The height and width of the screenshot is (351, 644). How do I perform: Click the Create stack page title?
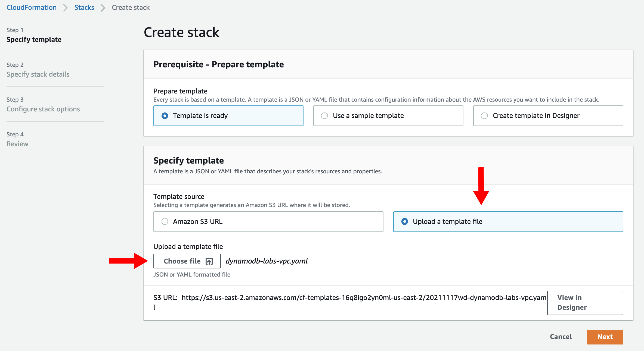tap(181, 32)
